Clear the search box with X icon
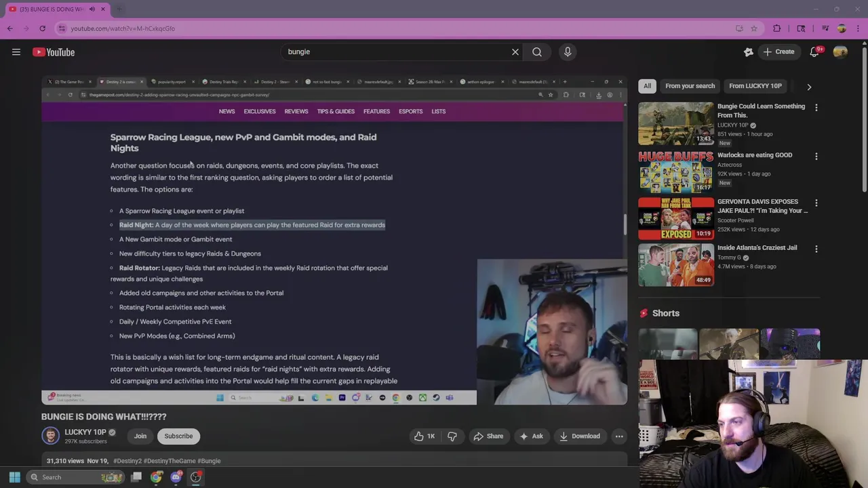This screenshot has width=868, height=488. [515, 52]
